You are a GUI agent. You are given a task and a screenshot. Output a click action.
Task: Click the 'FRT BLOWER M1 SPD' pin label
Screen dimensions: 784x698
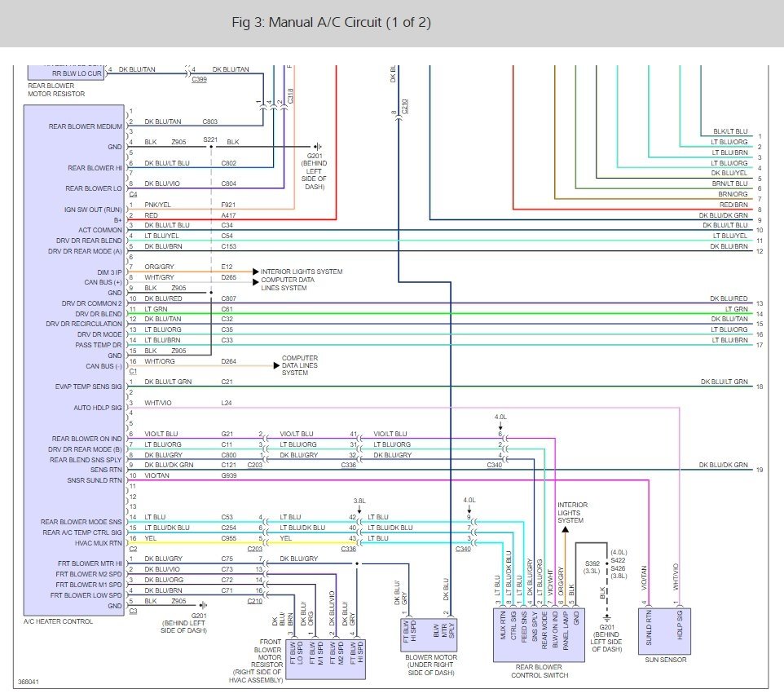point(89,585)
